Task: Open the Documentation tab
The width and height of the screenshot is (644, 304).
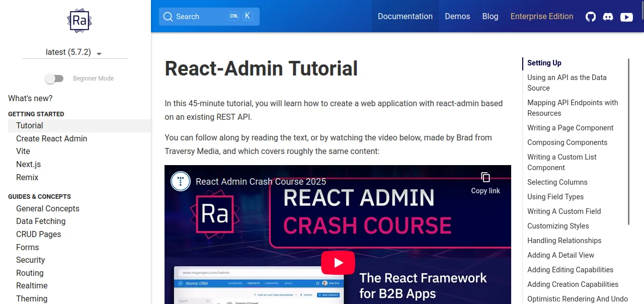Action: [x=405, y=17]
